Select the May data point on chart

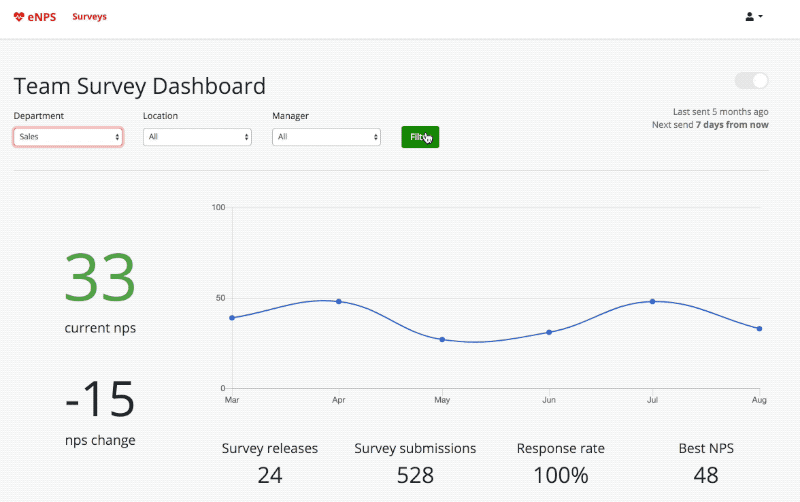(442, 340)
